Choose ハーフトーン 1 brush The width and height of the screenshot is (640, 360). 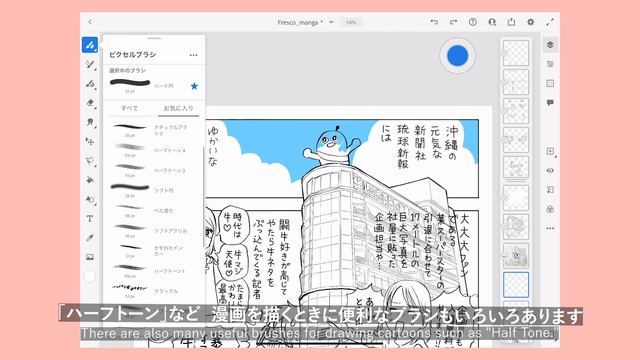pos(153,271)
